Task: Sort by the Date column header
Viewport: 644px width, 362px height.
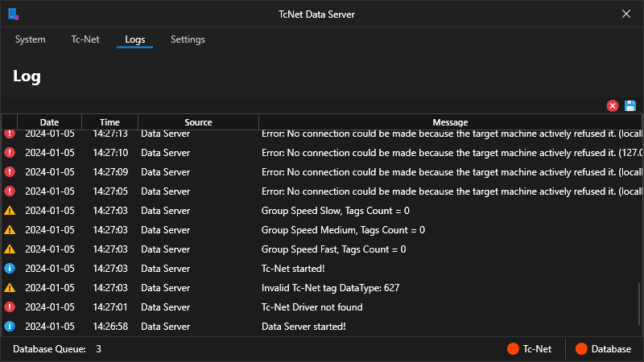Action: pos(49,122)
